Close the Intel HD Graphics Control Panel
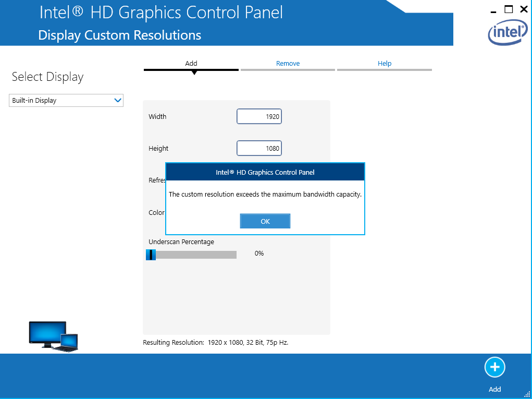The height and width of the screenshot is (399, 532). click(x=524, y=9)
